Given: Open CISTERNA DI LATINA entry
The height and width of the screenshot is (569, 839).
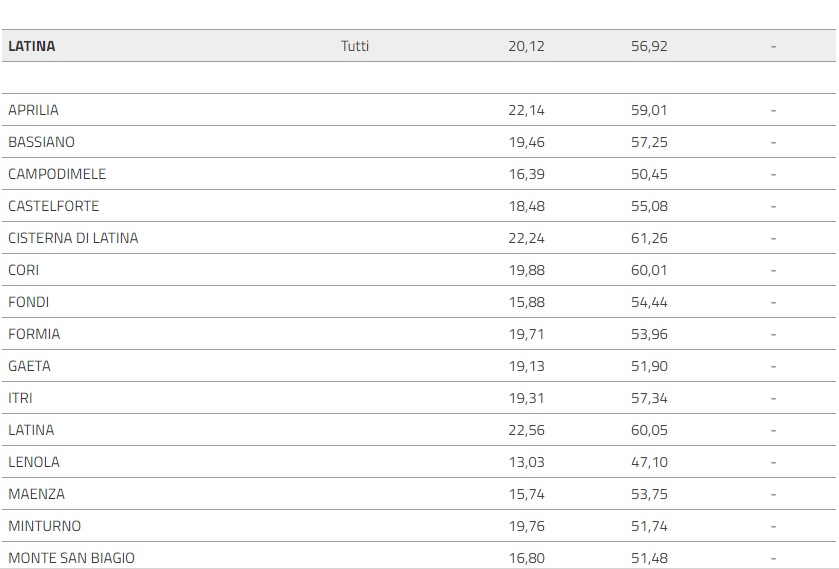Looking at the screenshot, I should (x=73, y=238).
